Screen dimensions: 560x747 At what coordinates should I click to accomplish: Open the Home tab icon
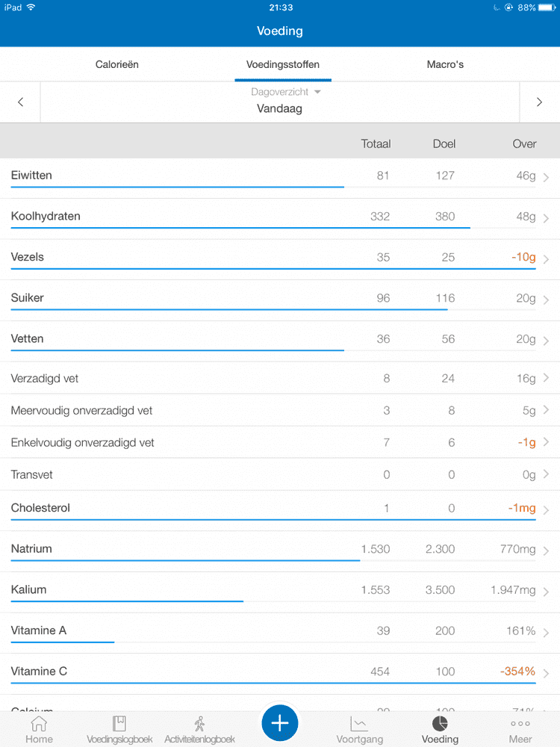point(39,724)
